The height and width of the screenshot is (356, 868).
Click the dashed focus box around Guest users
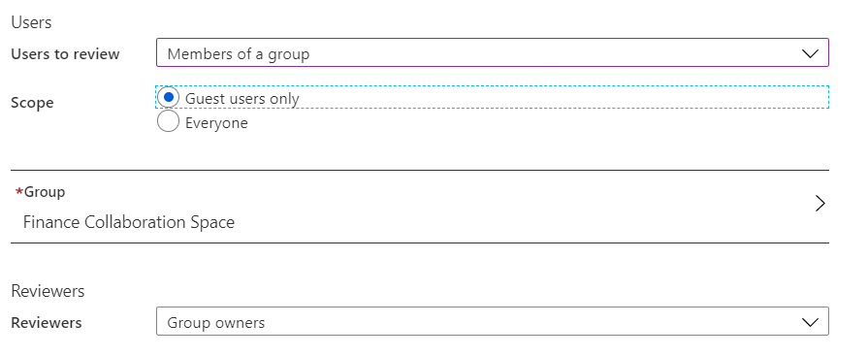(492, 97)
